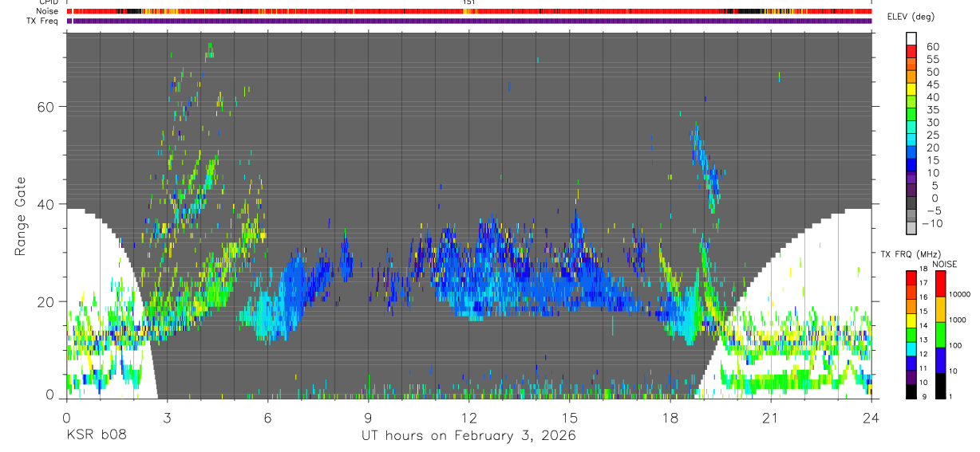980x452 pixels.
Task: Click the ELEV colorbar label '35'
Action: coord(932,110)
